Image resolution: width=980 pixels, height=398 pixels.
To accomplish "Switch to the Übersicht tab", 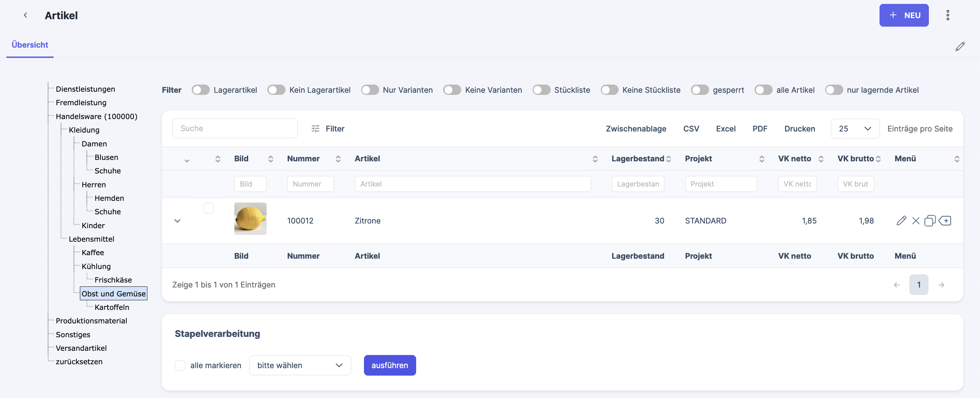I will coord(30,45).
